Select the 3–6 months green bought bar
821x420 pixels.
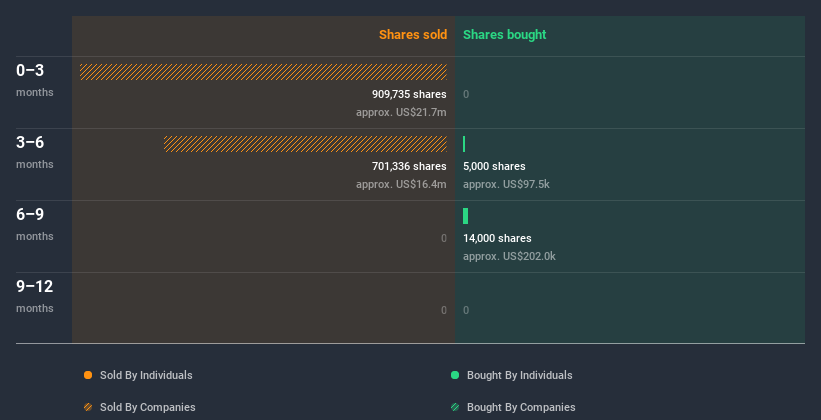pos(464,144)
